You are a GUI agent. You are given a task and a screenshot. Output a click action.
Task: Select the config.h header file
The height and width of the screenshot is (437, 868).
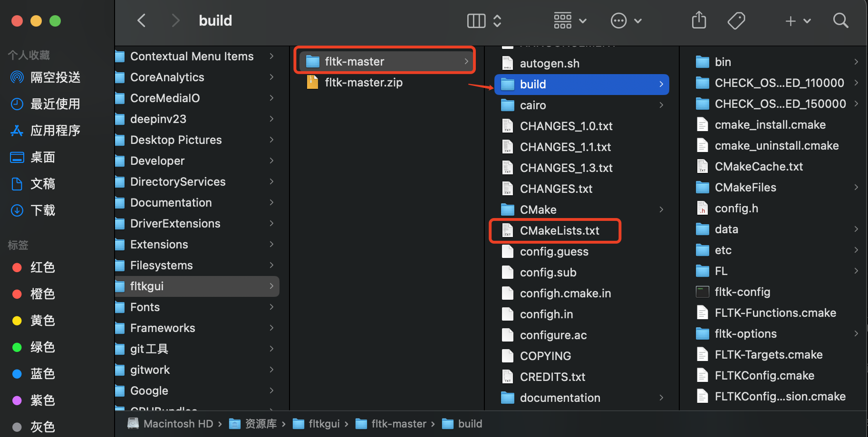click(727, 208)
